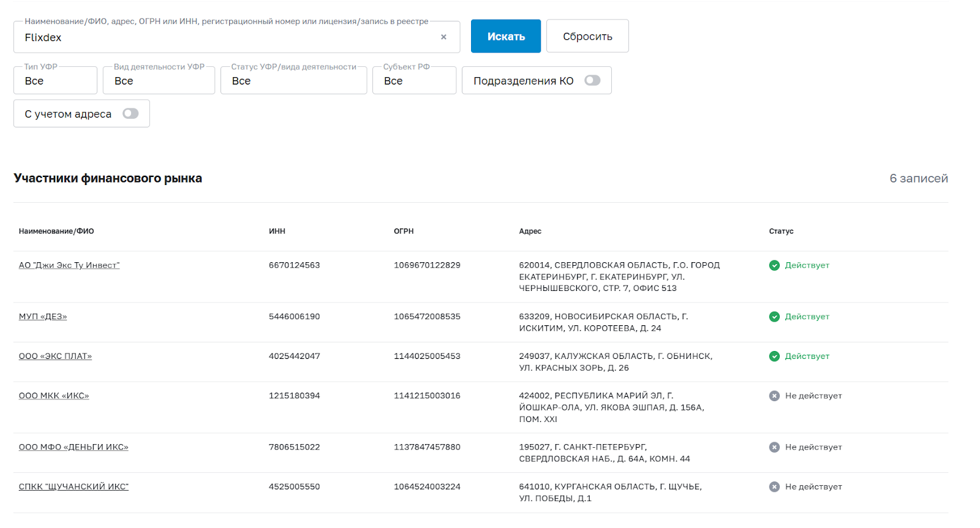The image size is (980, 528).
Task: Open the Вид деятельности УФР dropdown
Action: [x=159, y=80]
